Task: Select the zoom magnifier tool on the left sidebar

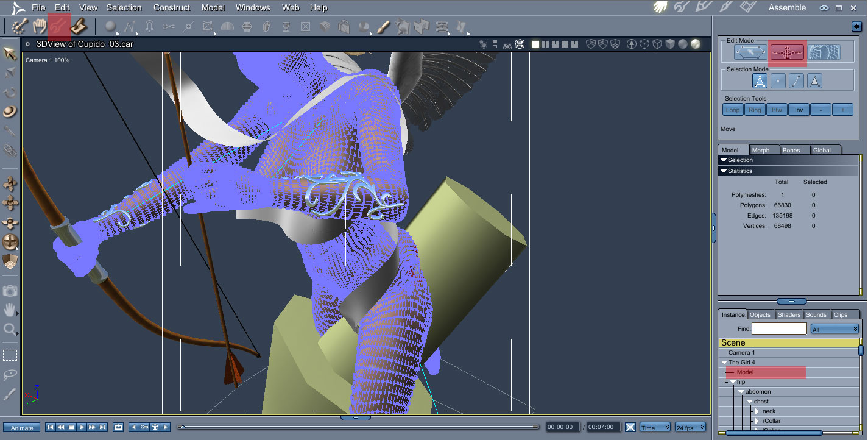Action: [x=10, y=330]
